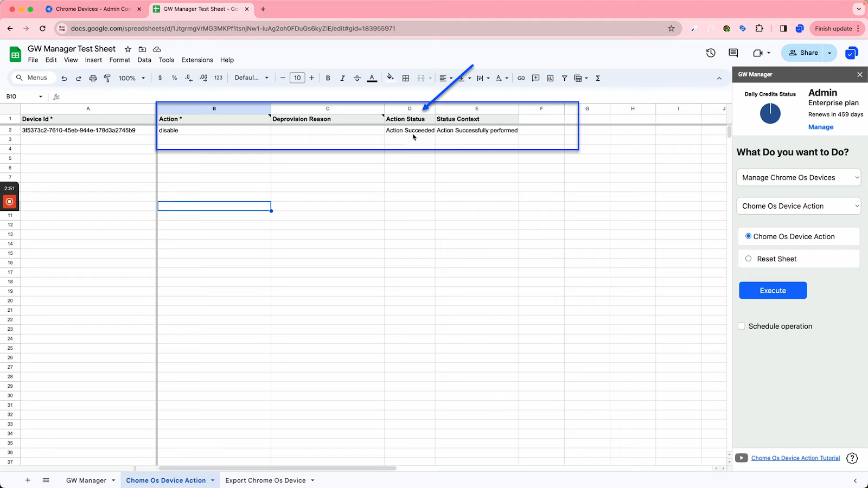The image size is (868, 488).
Task: Click the Share button
Action: 803,53
